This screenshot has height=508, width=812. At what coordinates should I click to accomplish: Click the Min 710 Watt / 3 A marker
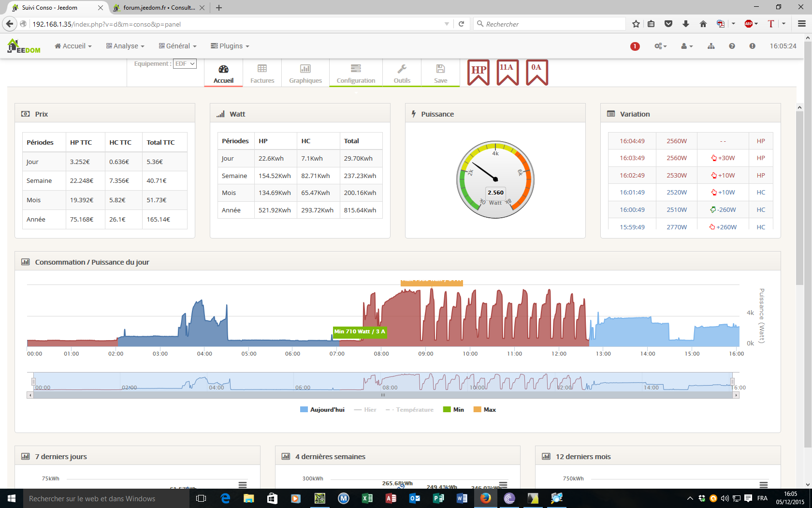[360, 332]
